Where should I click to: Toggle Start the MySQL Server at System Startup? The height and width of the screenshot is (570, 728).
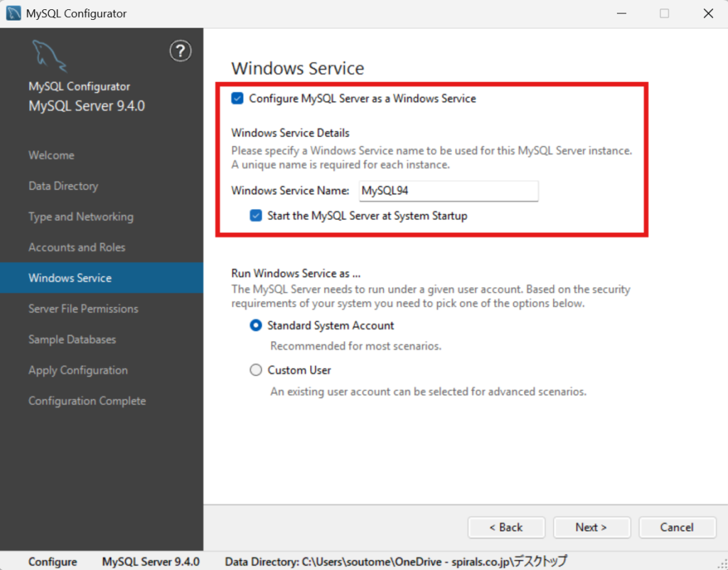256,215
